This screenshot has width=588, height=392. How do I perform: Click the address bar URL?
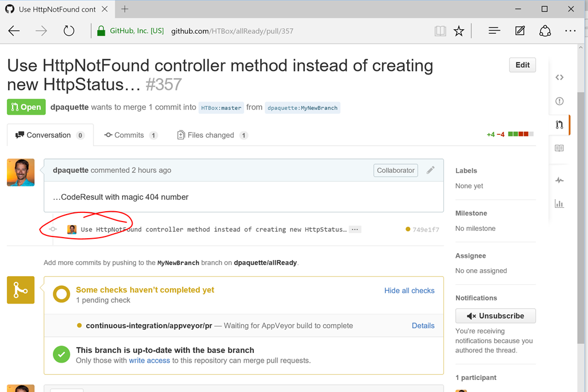click(x=232, y=31)
